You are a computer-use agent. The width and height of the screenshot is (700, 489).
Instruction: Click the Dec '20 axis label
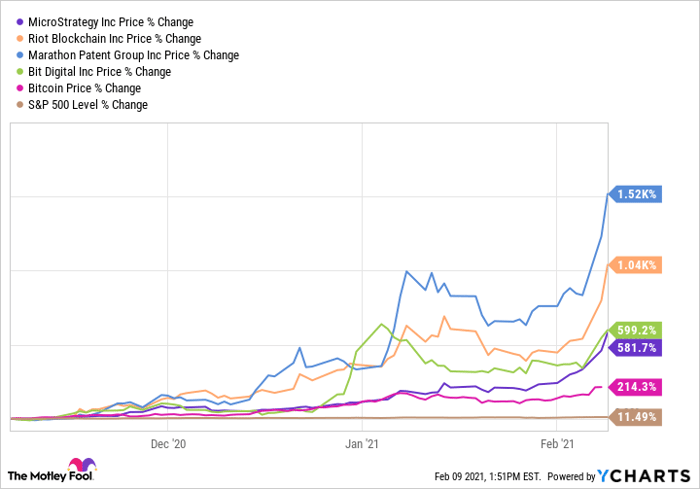[x=166, y=441]
